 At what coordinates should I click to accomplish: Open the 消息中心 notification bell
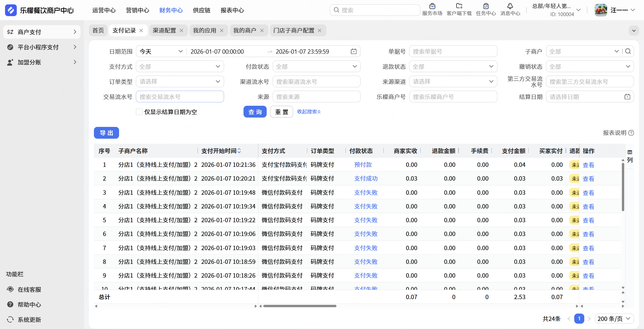click(x=510, y=6)
